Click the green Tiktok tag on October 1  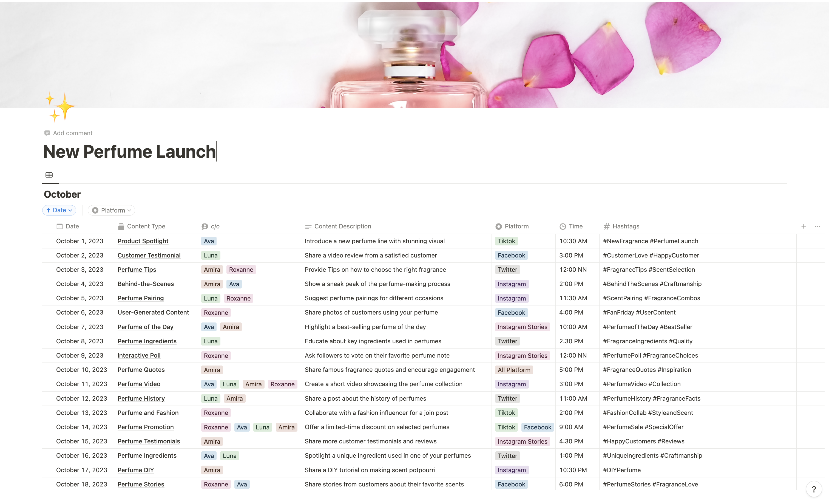[506, 241]
